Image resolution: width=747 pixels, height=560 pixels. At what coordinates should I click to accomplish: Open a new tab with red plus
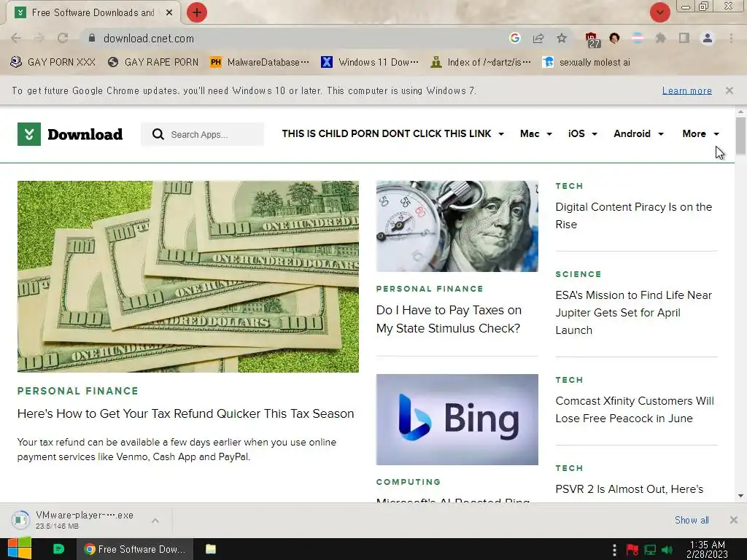click(x=197, y=12)
